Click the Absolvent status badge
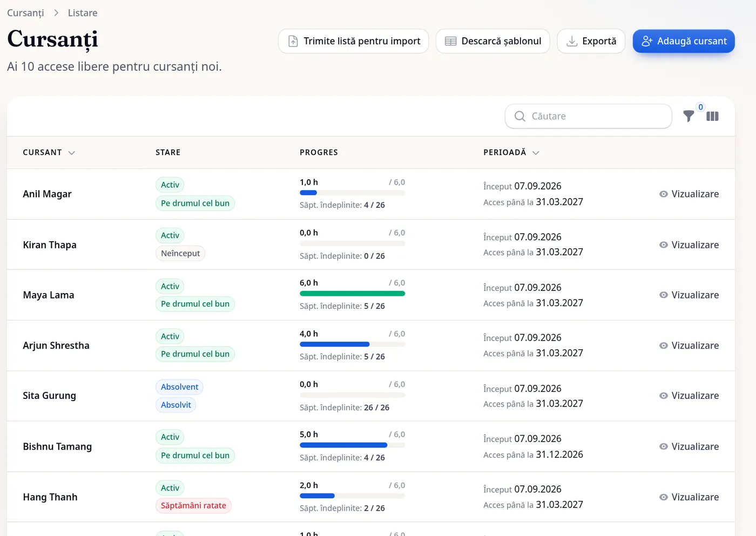Screen dimensions: 756x536 point(179,387)
